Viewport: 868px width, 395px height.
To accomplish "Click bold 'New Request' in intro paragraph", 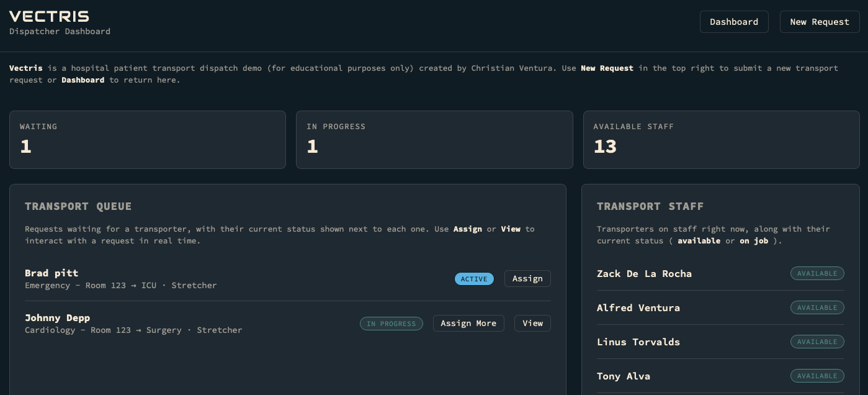I will tap(607, 68).
